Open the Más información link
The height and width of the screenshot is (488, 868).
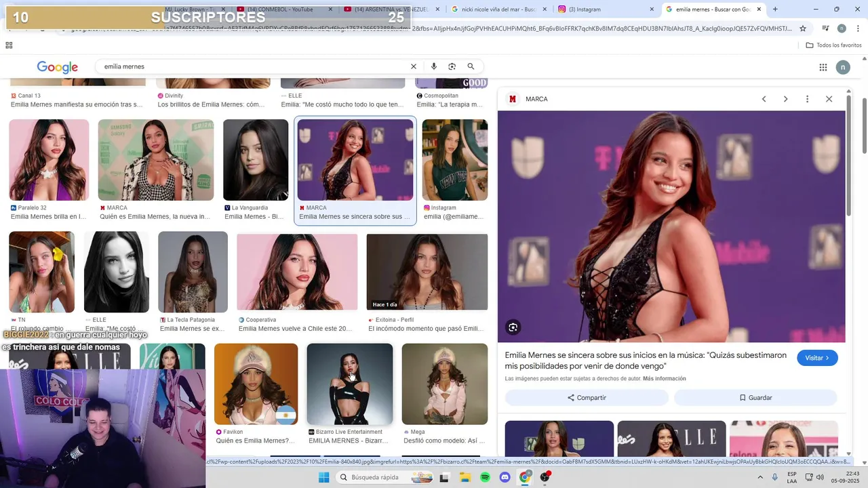(x=665, y=379)
